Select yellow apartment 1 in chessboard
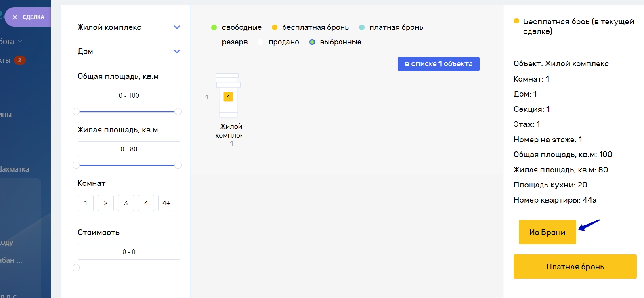The height and width of the screenshot is (298, 644). (x=229, y=97)
